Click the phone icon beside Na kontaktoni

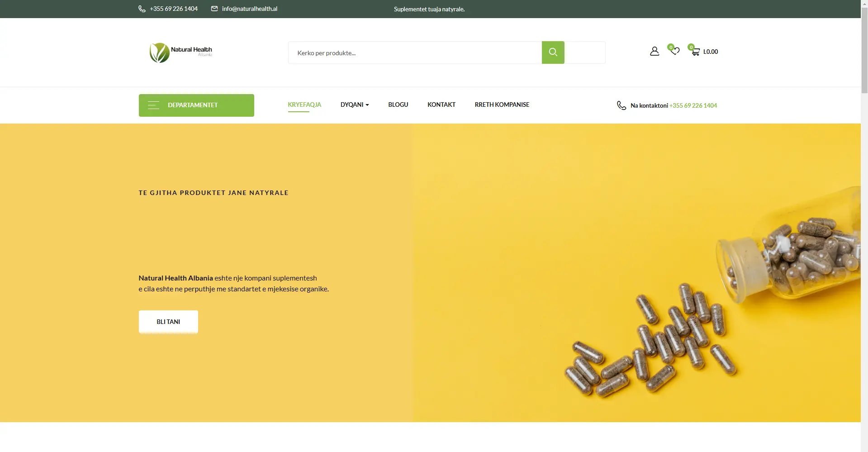(x=621, y=105)
